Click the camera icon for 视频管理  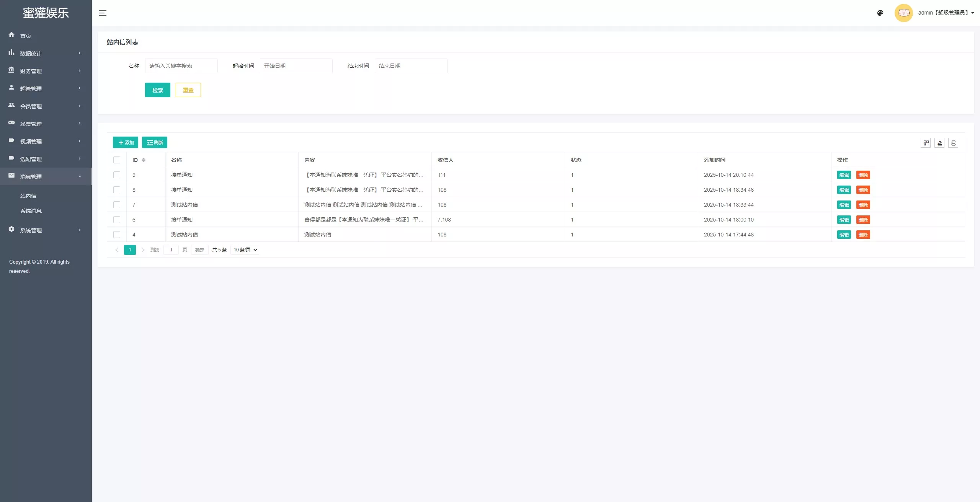point(11,140)
